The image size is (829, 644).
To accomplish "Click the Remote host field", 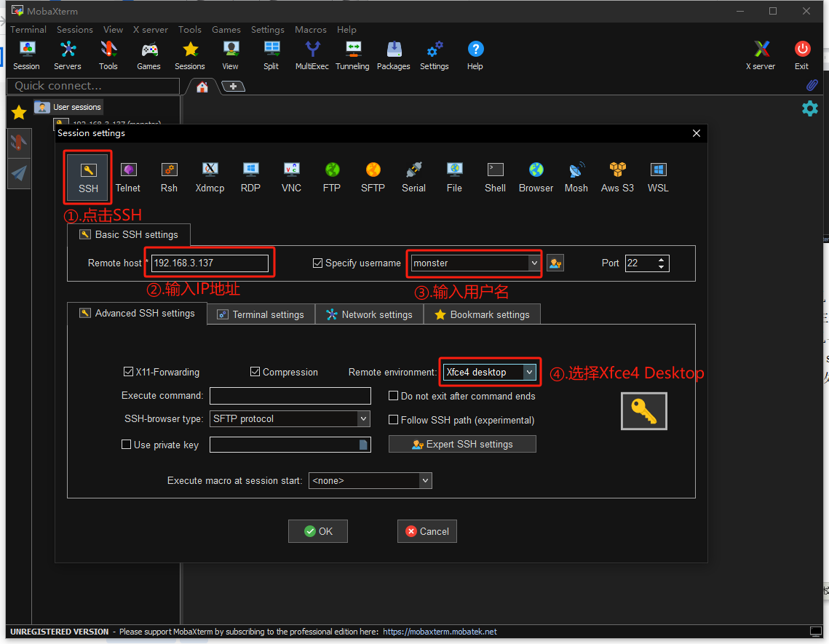I will click(x=210, y=263).
